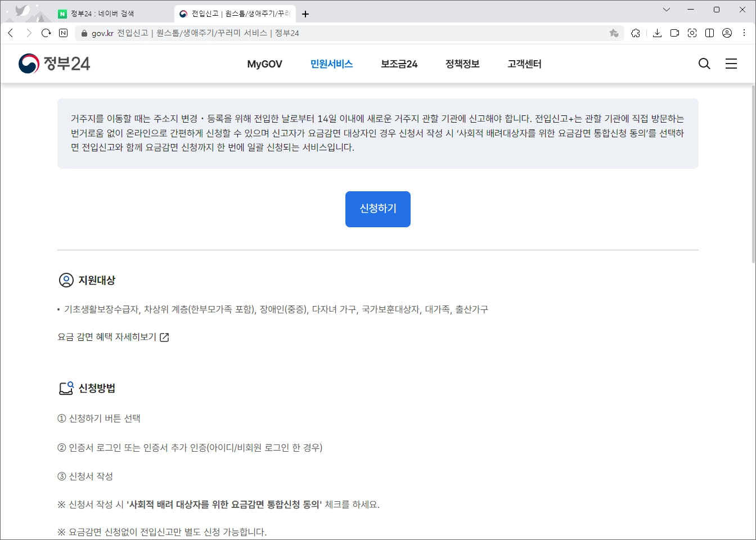Viewport: 756px width, 540px height.
Task: Open the browser more options menu
Action: pos(744,33)
